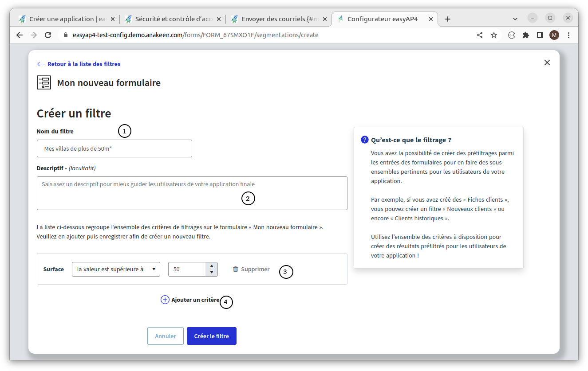
Task: Open the browser extensions icon
Action: click(x=526, y=35)
